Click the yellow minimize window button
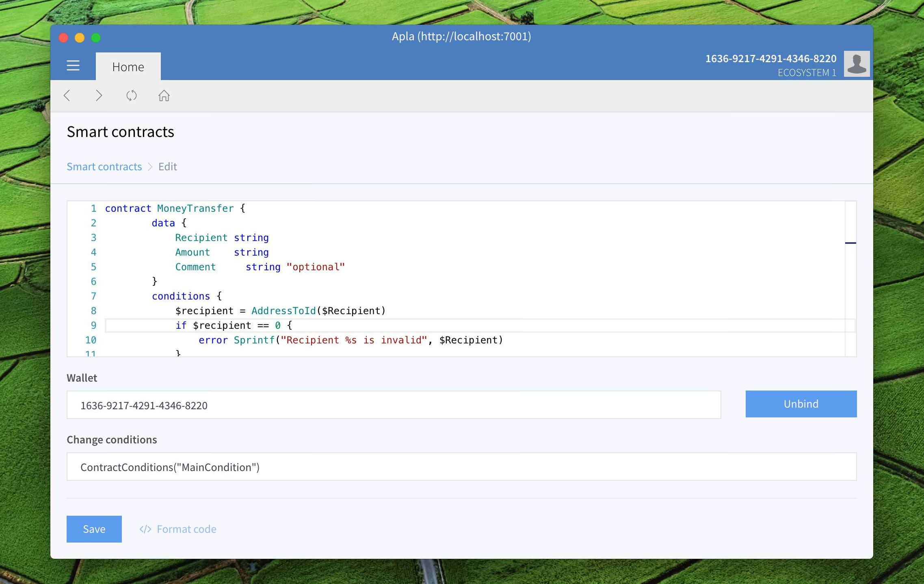 80,38
